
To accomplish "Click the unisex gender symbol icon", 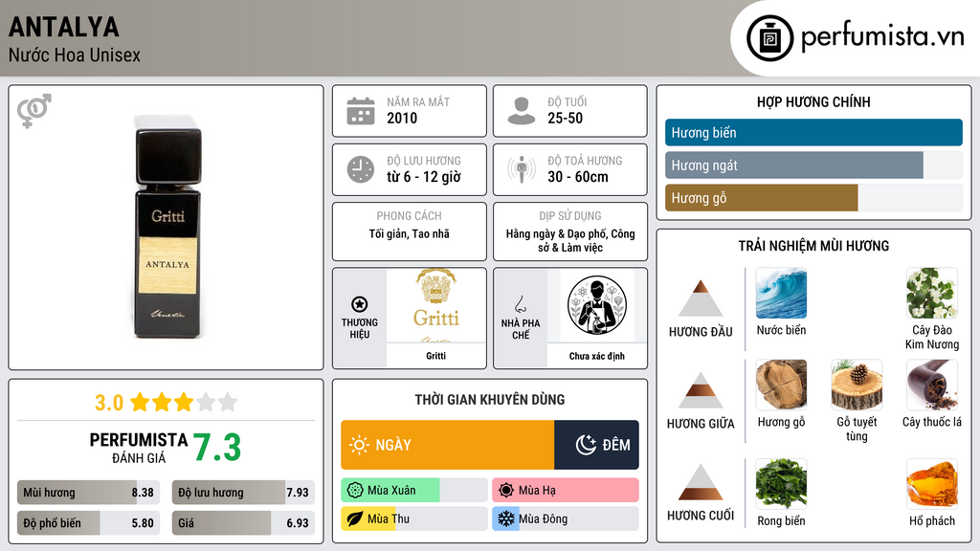I will 34,111.
